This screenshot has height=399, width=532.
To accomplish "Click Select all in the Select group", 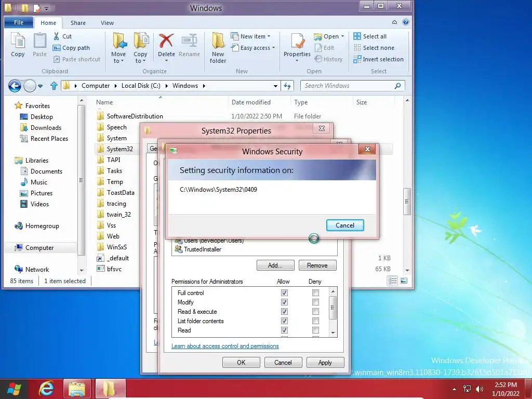I will (x=370, y=36).
